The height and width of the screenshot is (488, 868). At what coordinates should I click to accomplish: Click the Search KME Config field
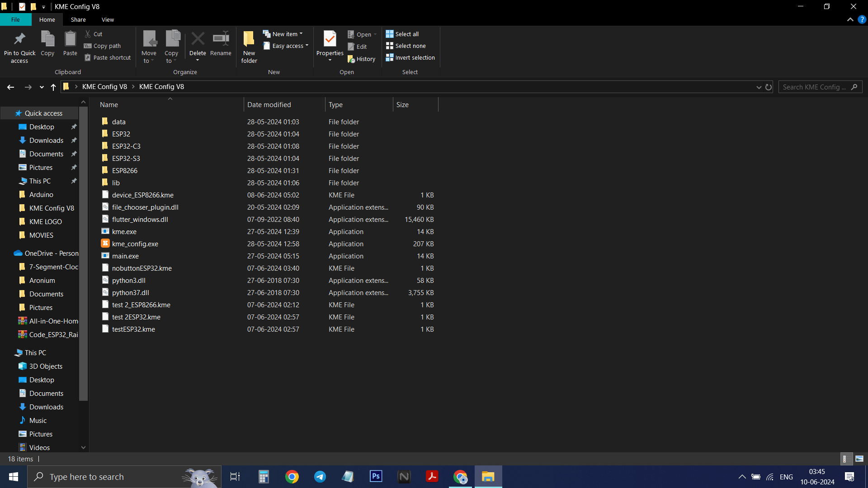pyautogui.click(x=814, y=87)
